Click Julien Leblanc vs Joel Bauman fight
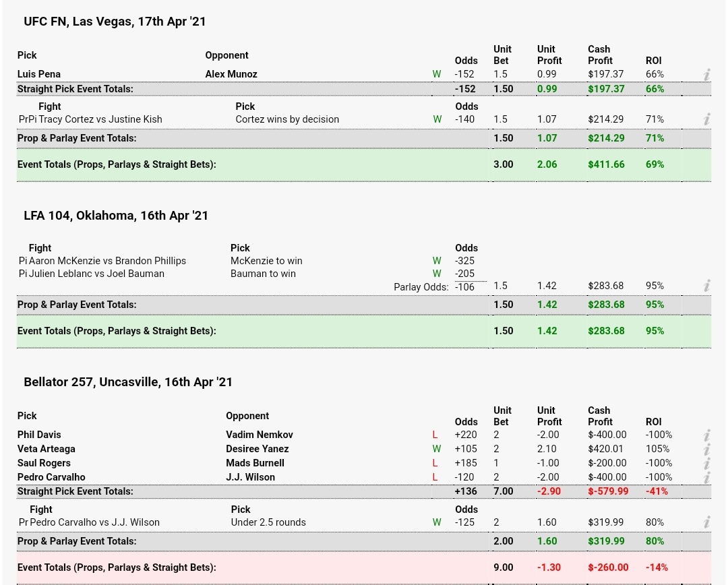This screenshot has height=585, width=728. pos(96,274)
